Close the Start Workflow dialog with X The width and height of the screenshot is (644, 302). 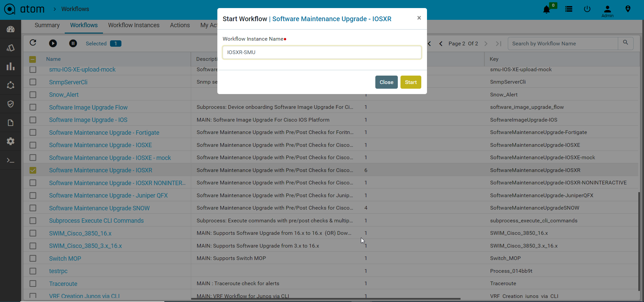pos(419,18)
